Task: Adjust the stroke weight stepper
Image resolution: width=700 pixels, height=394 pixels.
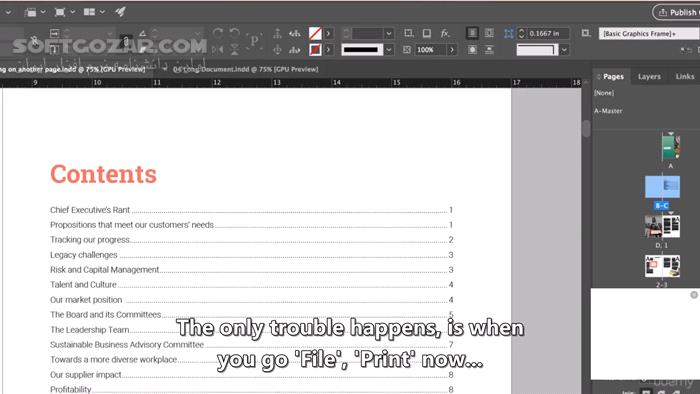Action: click(346, 33)
